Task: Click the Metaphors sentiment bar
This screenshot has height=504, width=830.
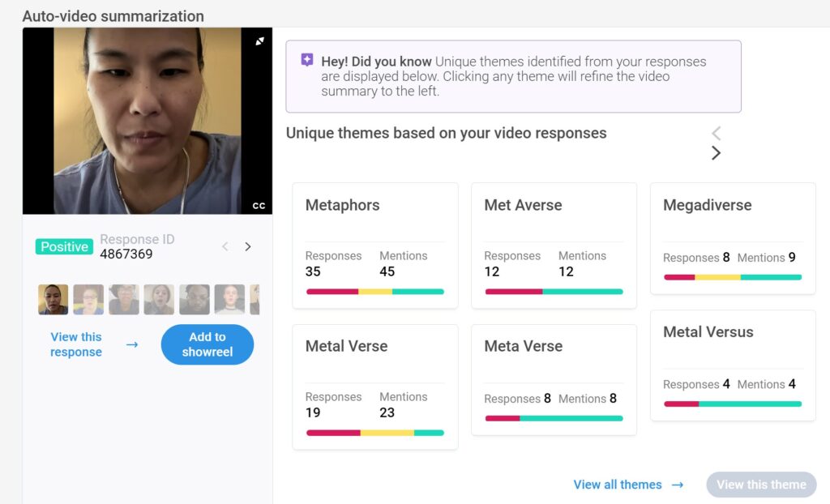Action: (375, 292)
